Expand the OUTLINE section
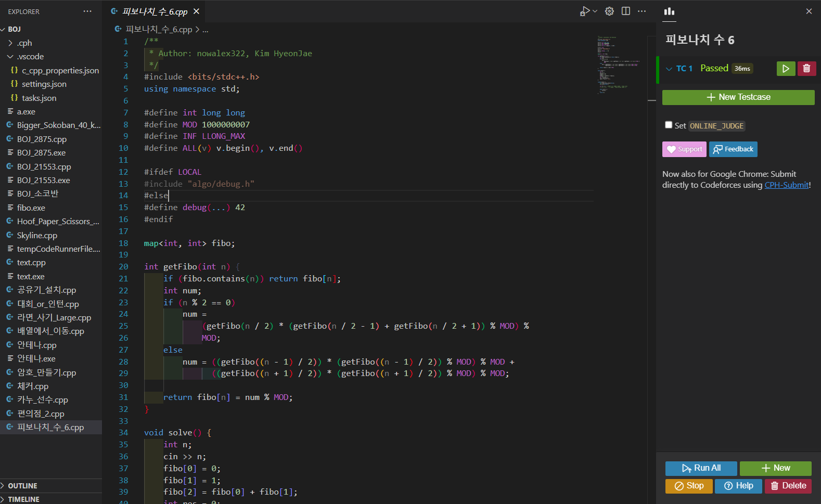This screenshot has height=504, width=821. [22, 486]
